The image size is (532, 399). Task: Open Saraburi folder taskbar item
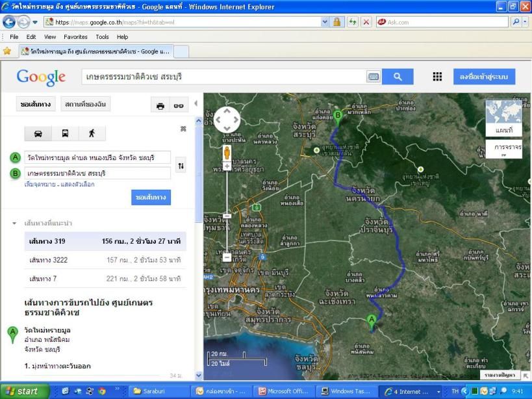pos(158,391)
